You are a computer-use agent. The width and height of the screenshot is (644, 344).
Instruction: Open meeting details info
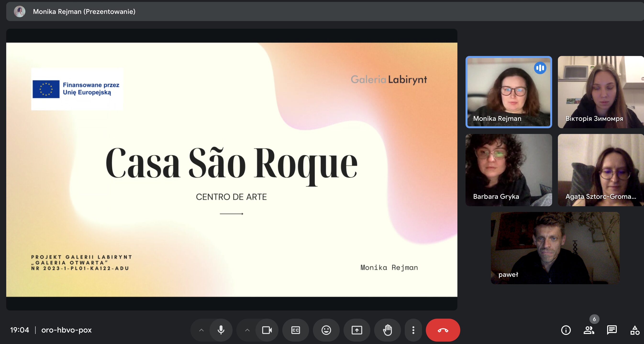(x=566, y=330)
